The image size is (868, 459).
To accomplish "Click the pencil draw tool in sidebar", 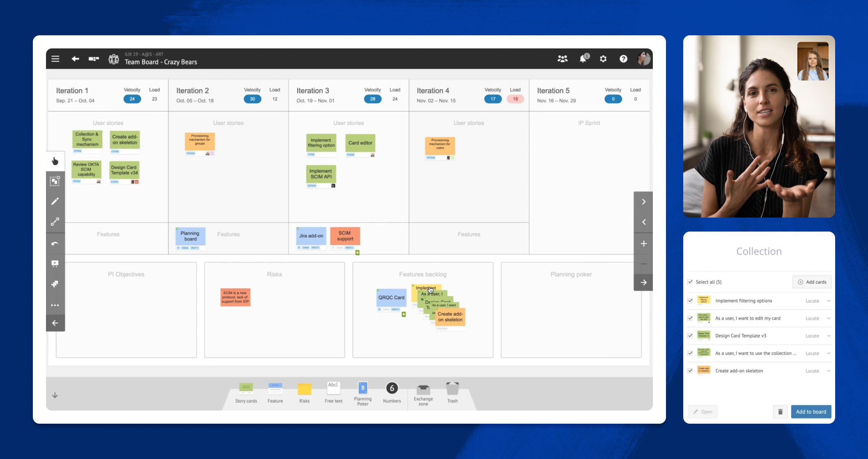I will (x=56, y=202).
